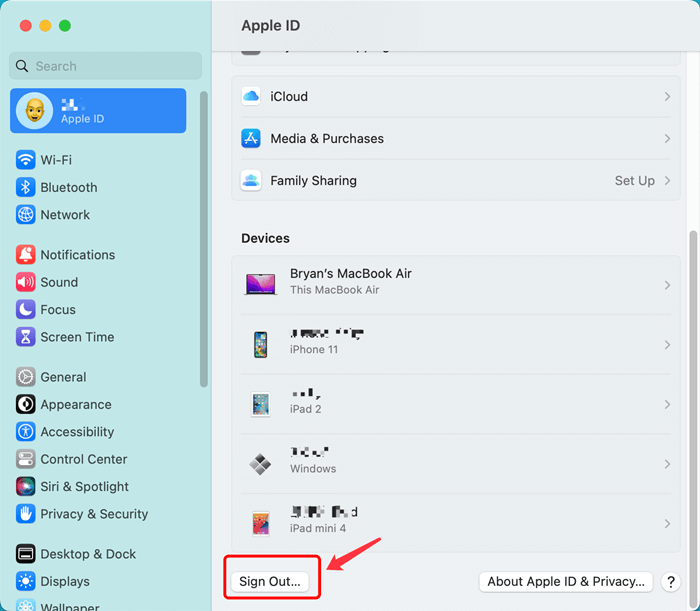Click "Bryan's MacBook Air" name text
The width and height of the screenshot is (700, 611).
pyautogui.click(x=351, y=273)
